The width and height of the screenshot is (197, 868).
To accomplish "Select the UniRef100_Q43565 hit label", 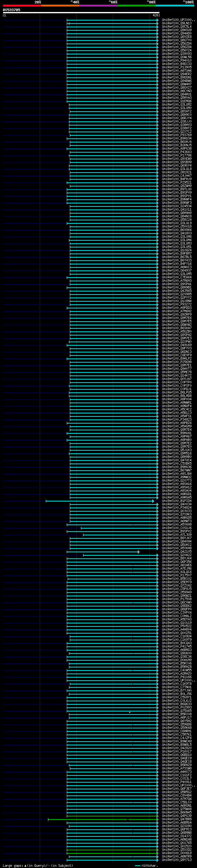I will (x=176, y=291).
